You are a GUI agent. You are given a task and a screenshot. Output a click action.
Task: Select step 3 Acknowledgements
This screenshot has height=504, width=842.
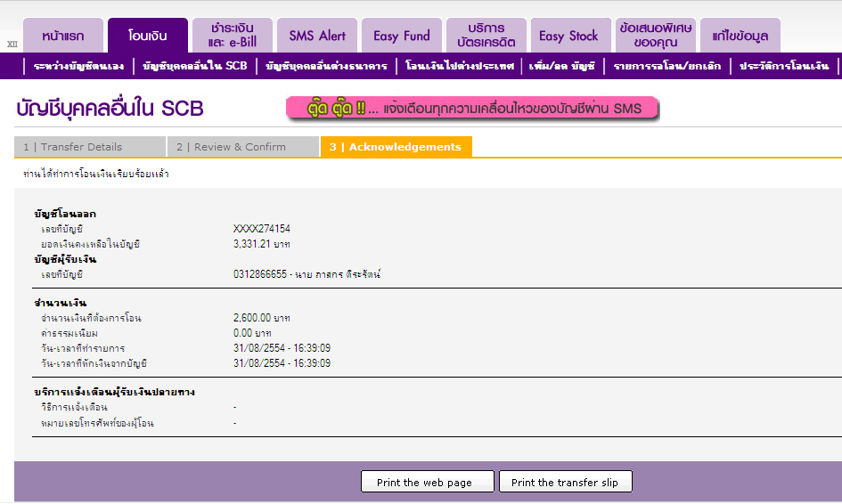click(x=396, y=147)
